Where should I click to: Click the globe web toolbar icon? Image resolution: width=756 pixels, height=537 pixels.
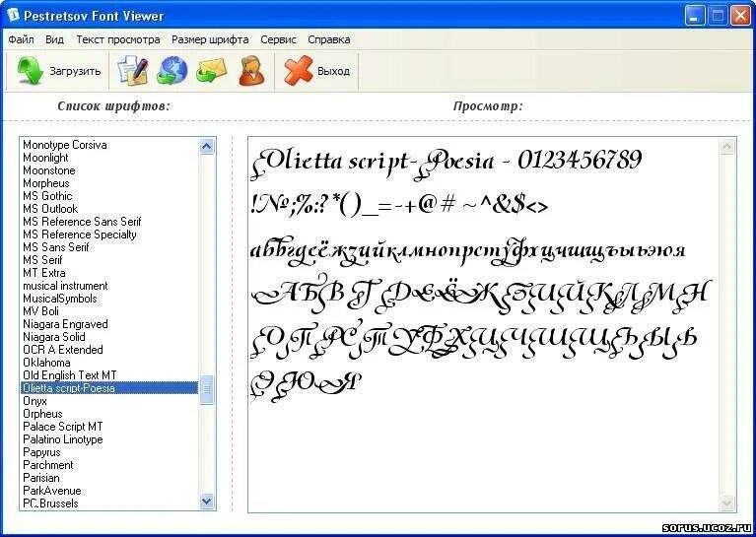coord(172,71)
